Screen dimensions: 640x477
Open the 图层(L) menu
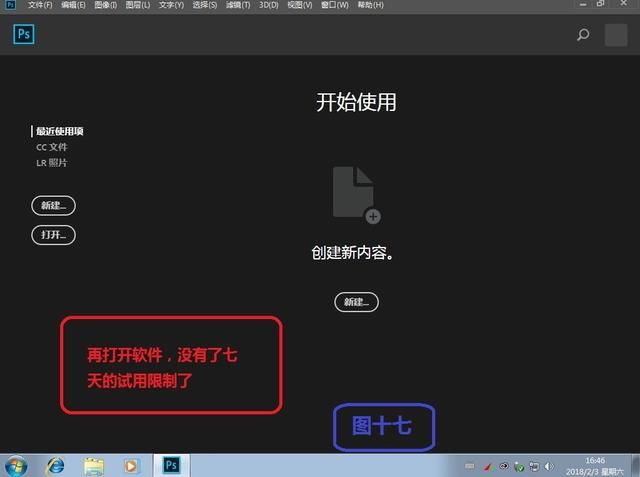point(138,5)
